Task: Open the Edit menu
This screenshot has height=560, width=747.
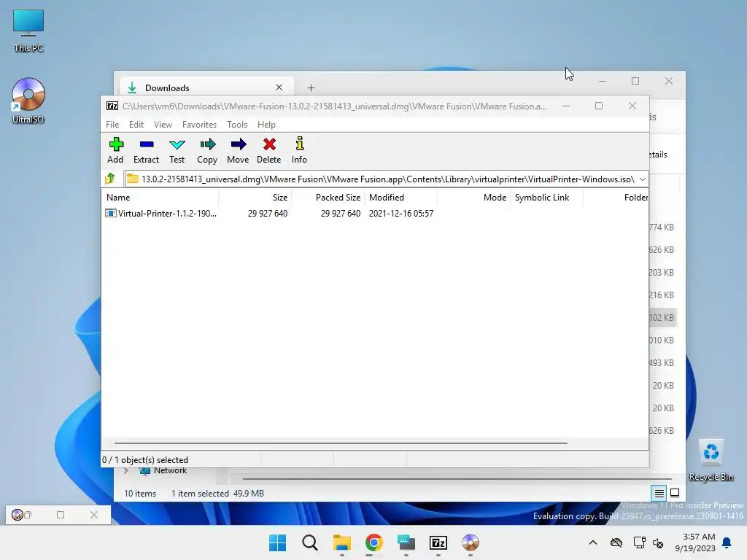Action: point(136,124)
